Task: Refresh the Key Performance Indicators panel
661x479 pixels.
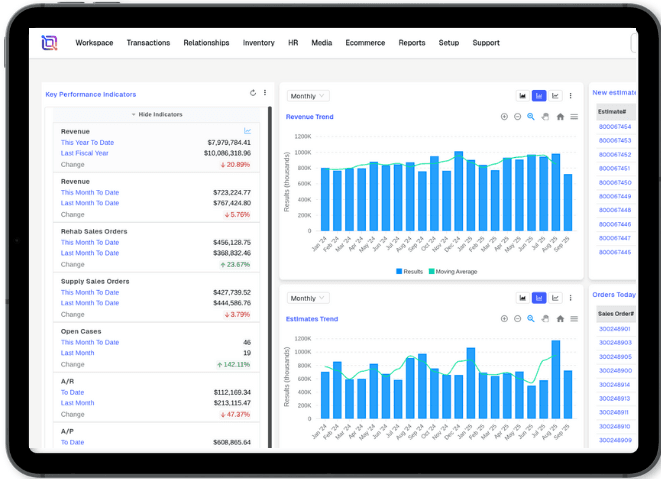Action: [x=253, y=93]
